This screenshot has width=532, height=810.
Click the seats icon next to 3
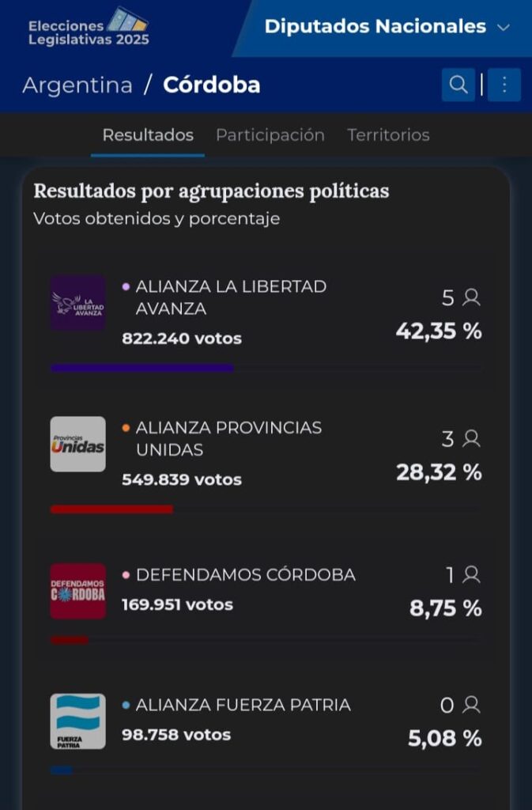(472, 438)
